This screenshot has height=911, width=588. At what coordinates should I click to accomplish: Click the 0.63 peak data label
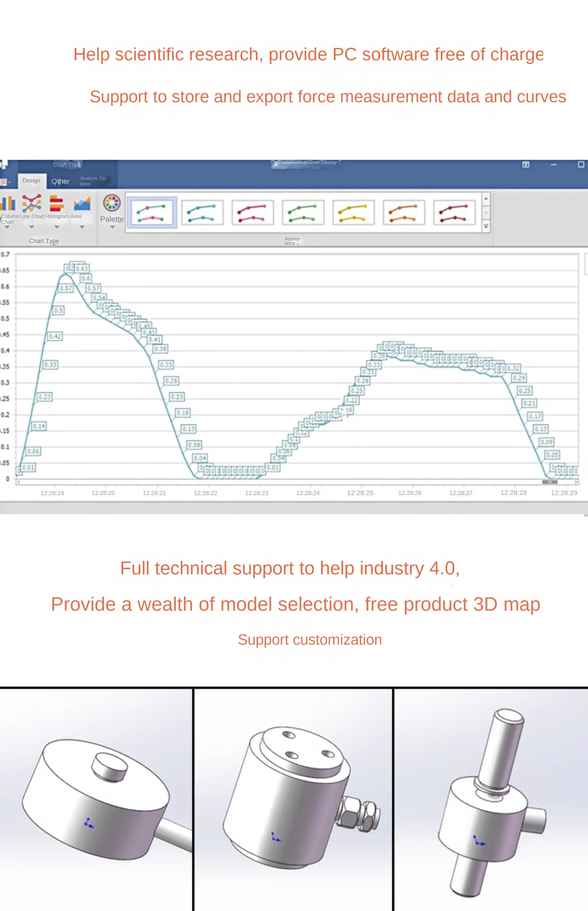[x=82, y=269]
